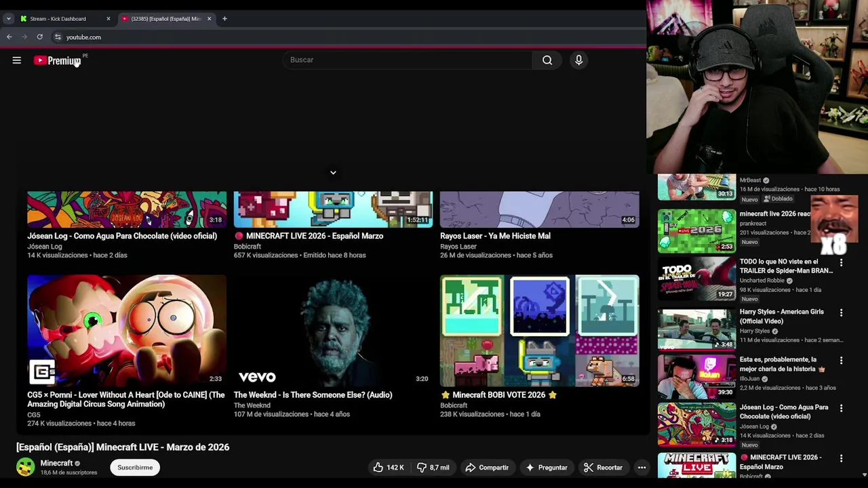Activate voice search microphone
Viewport: 868px width, 488px height.
click(x=579, y=60)
